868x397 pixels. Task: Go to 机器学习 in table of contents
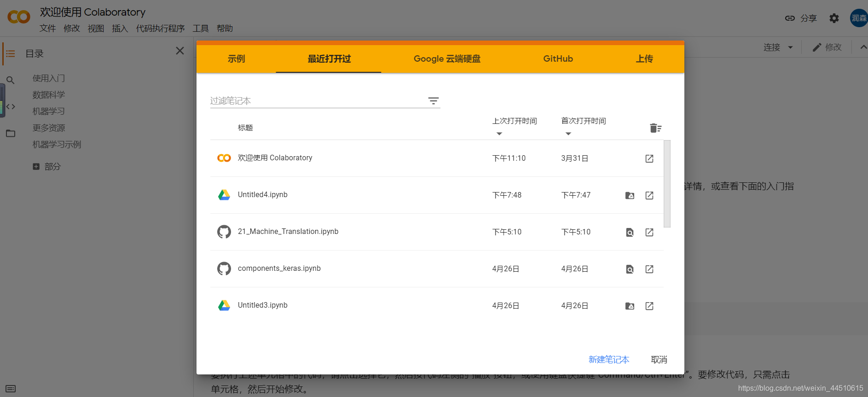tap(49, 111)
